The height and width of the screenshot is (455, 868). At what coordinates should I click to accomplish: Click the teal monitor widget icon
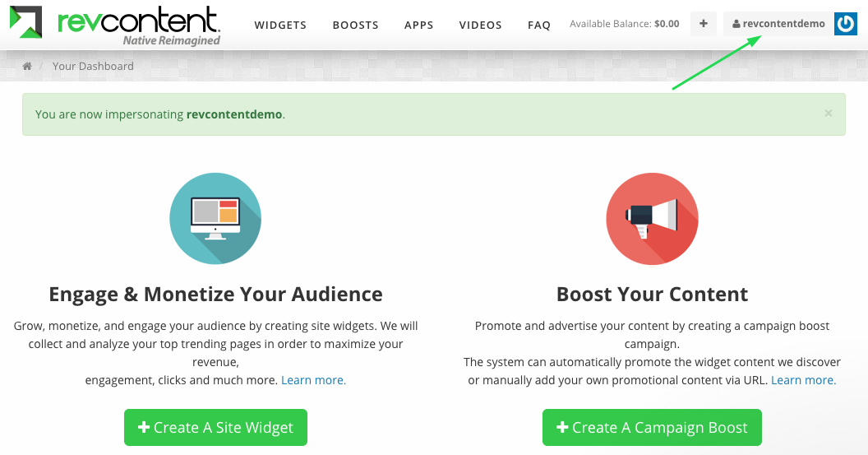coord(215,218)
